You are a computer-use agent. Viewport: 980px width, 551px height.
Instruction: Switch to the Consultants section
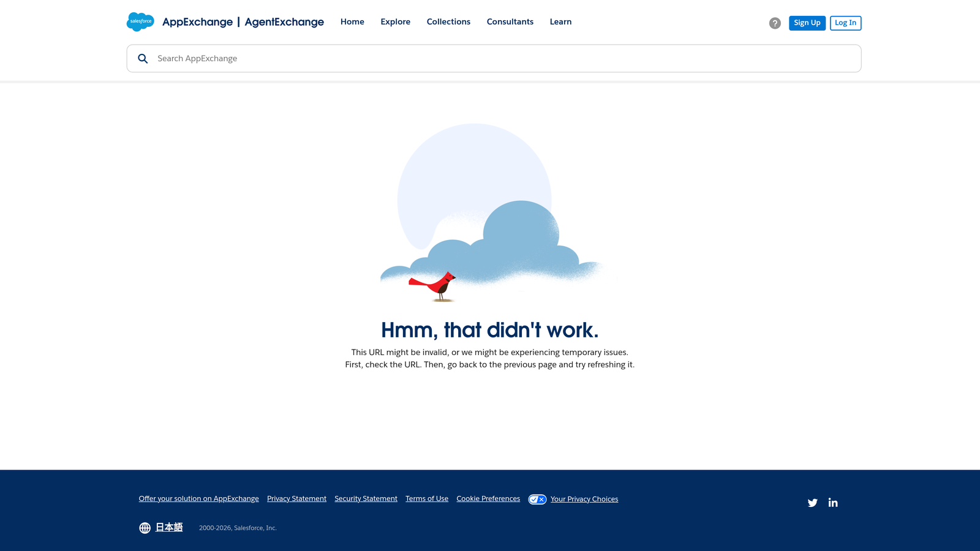point(510,21)
